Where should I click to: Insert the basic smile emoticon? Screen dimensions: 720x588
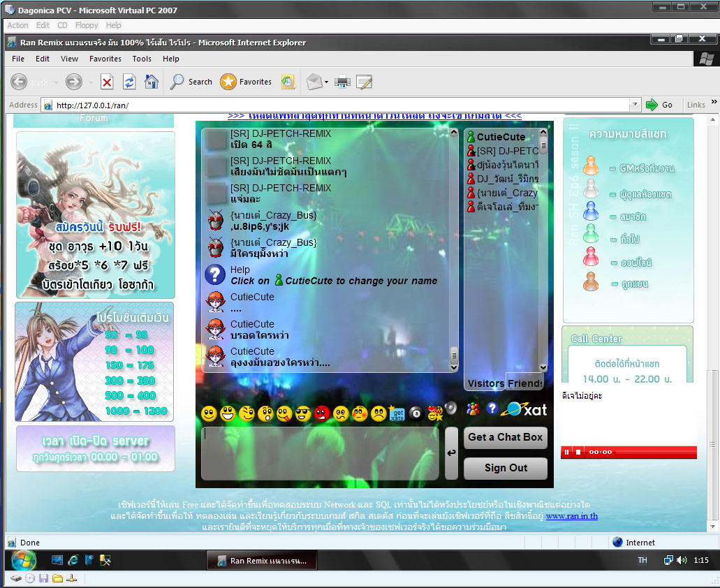(209, 413)
